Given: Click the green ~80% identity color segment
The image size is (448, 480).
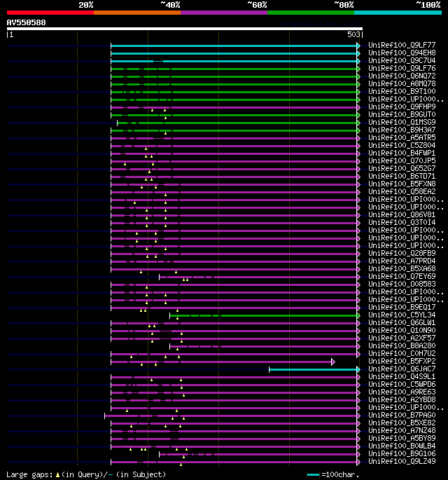Looking at the screenshot, I should (x=311, y=13).
